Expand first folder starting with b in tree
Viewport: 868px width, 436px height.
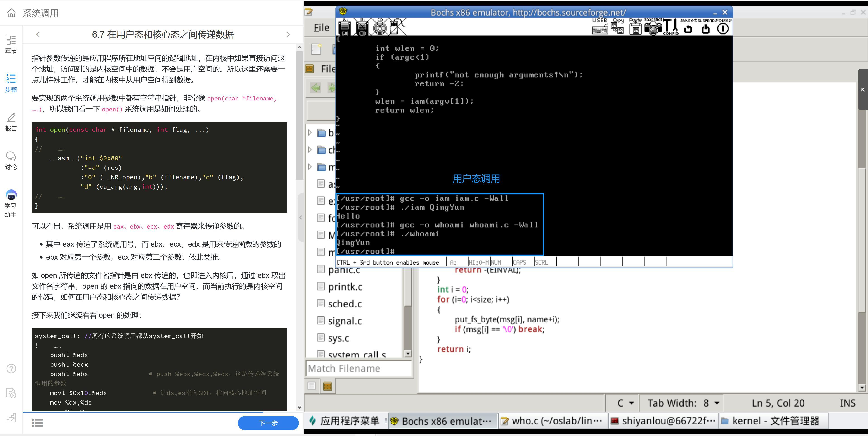pyautogui.click(x=310, y=133)
